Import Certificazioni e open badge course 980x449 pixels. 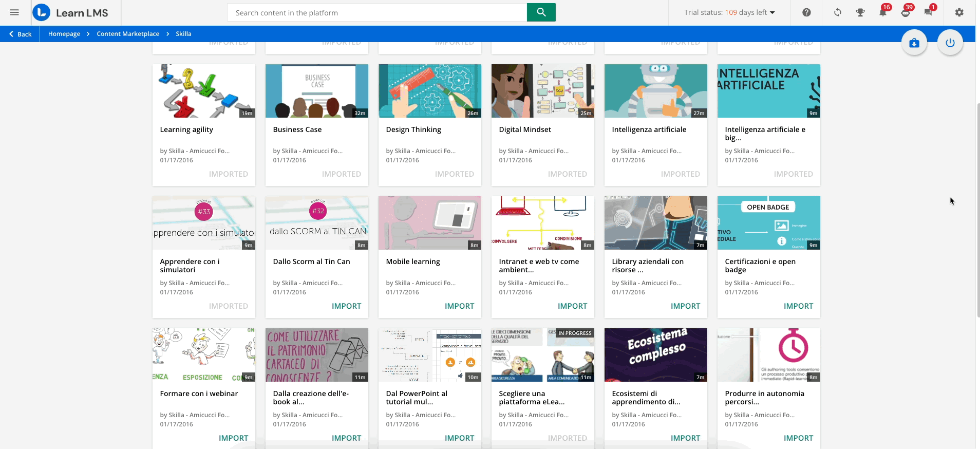tap(798, 306)
